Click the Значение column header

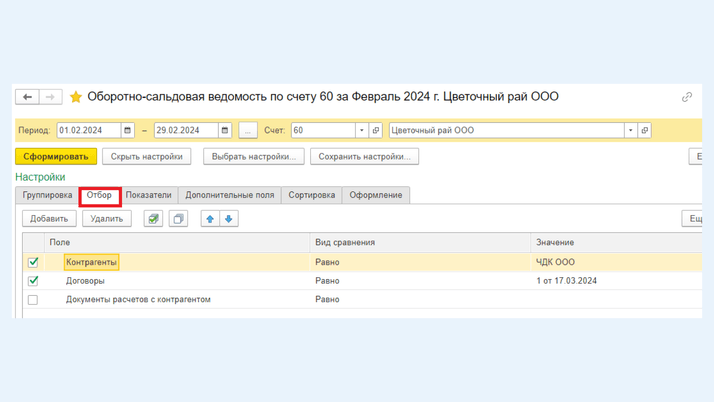point(616,243)
